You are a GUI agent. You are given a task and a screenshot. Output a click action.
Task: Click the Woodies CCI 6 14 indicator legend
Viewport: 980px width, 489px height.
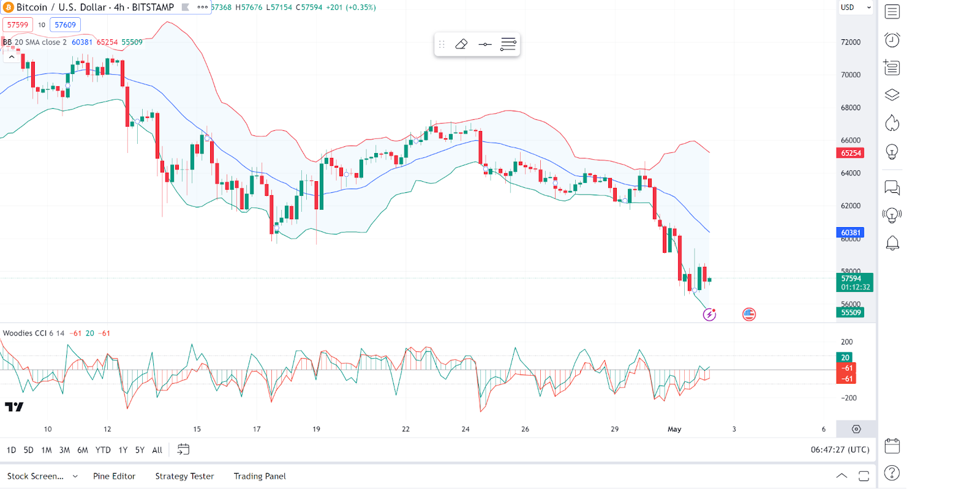pyautogui.click(x=34, y=334)
